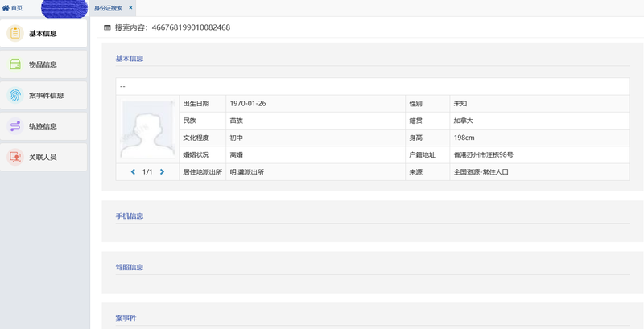Switch to the 身份证搜索 tab

point(109,8)
